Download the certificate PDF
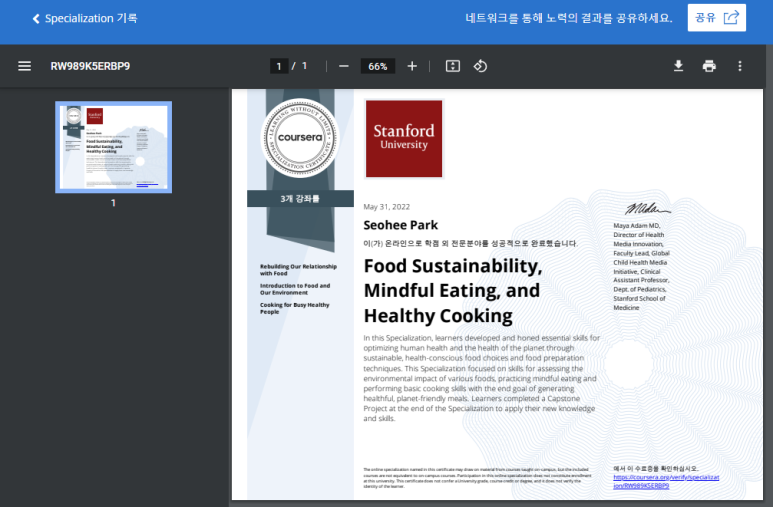The image size is (773, 507). coord(678,66)
